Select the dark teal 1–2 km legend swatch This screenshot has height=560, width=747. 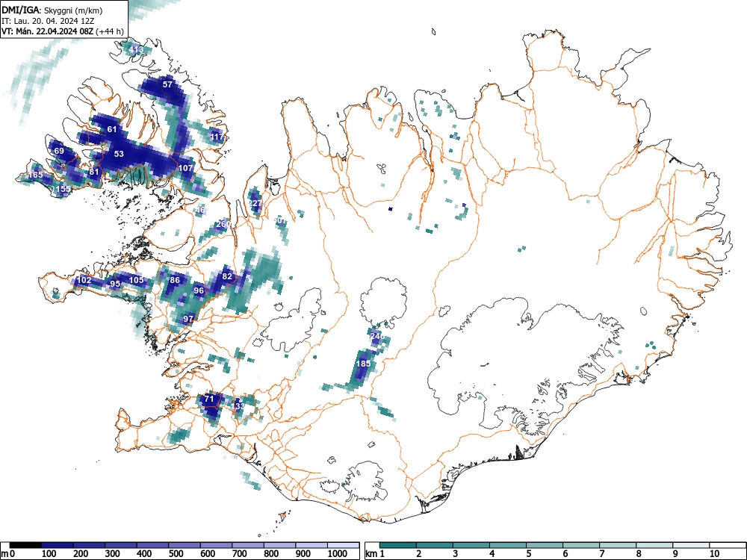398,545
